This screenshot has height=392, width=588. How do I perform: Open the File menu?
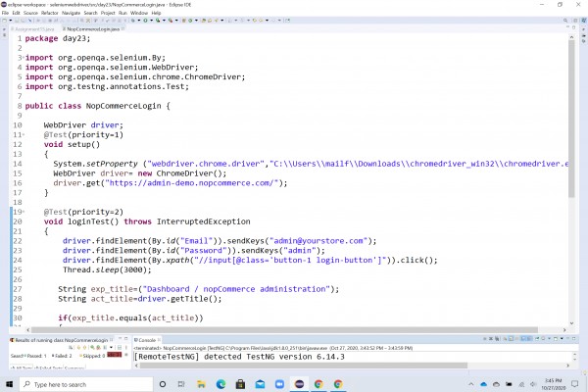point(5,13)
